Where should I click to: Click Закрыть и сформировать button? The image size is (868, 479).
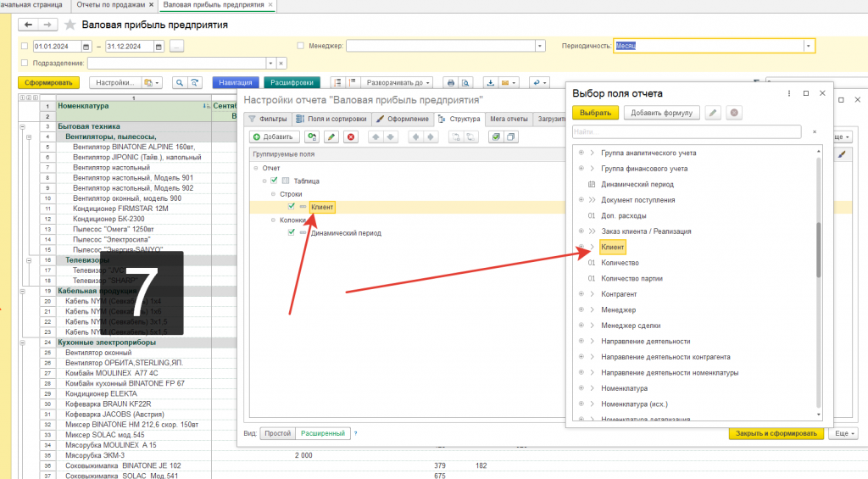(776, 433)
